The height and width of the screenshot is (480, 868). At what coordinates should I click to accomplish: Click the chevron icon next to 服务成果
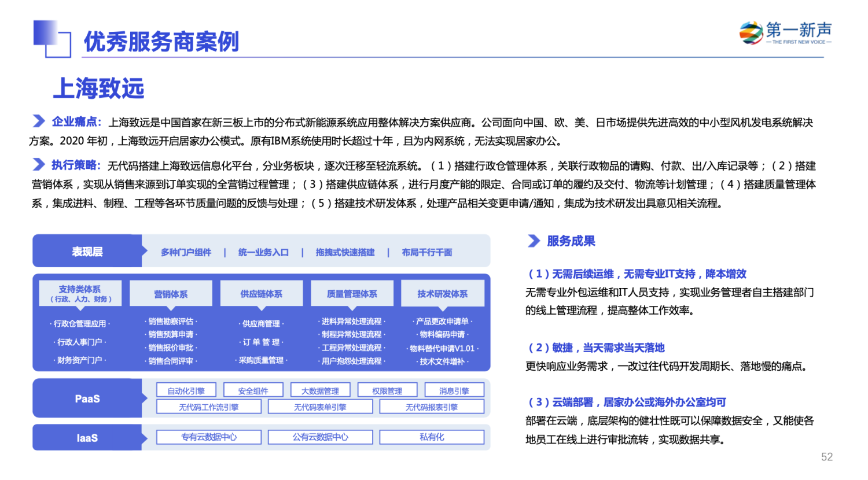click(x=534, y=241)
